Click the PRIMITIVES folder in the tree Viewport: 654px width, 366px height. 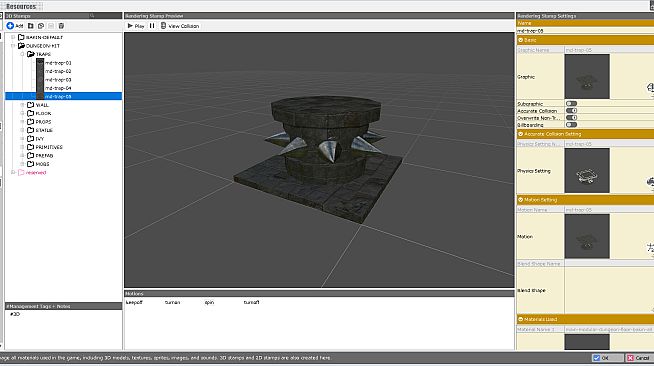pyautogui.click(x=45, y=147)
